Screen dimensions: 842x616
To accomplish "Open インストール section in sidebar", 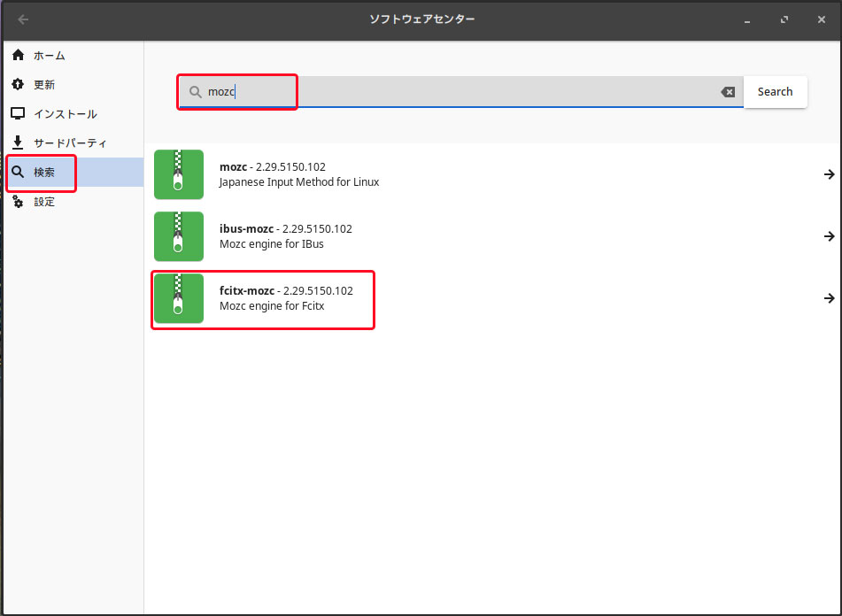I will (65, 114).
